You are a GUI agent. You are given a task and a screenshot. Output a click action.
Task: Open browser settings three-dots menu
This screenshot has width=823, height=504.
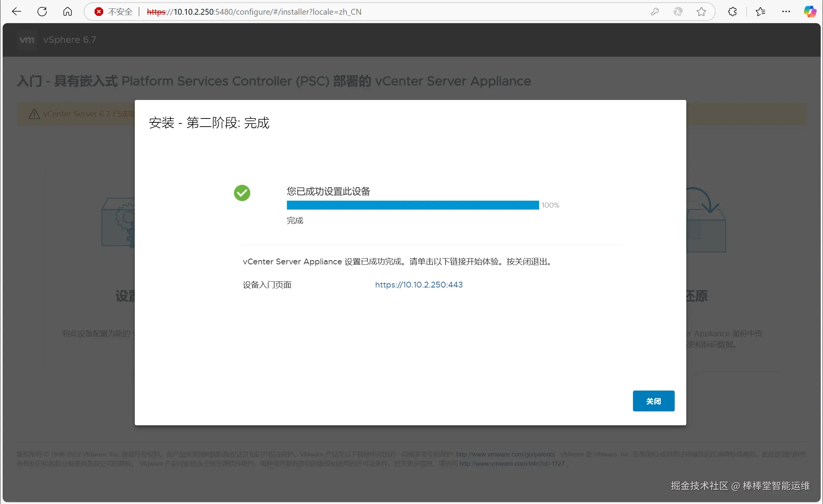pos(786,12)
